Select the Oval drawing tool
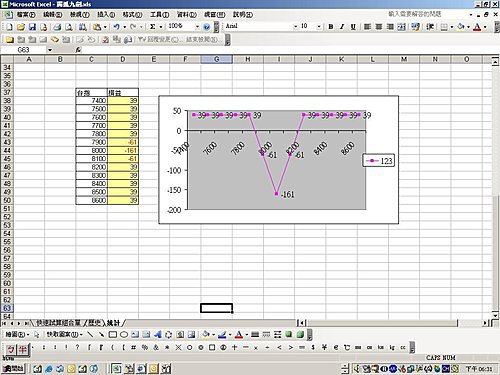The height and width of the screenshot is (375, 500). 124,334
